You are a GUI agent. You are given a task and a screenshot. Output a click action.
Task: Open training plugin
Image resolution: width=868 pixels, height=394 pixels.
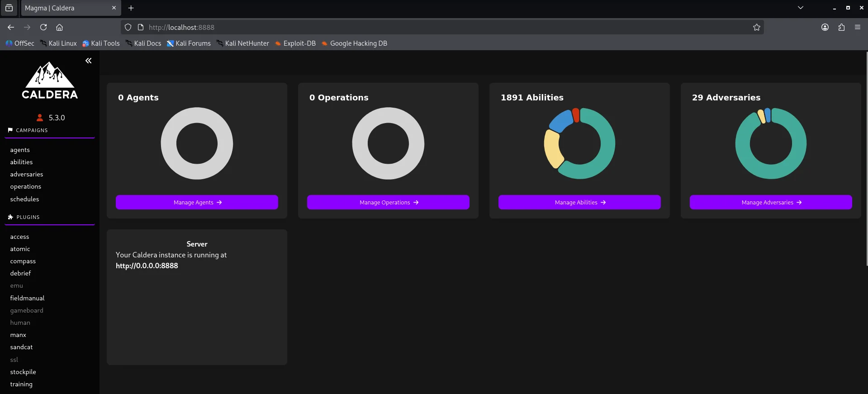[21, 384]
